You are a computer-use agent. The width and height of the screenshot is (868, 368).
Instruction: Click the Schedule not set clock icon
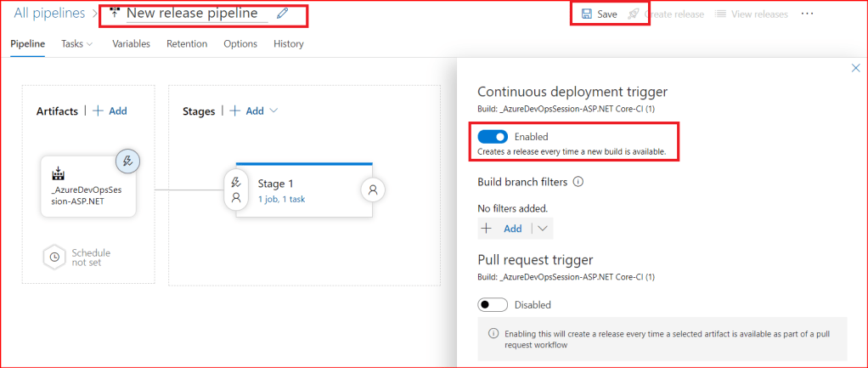(x=54, y=257)
